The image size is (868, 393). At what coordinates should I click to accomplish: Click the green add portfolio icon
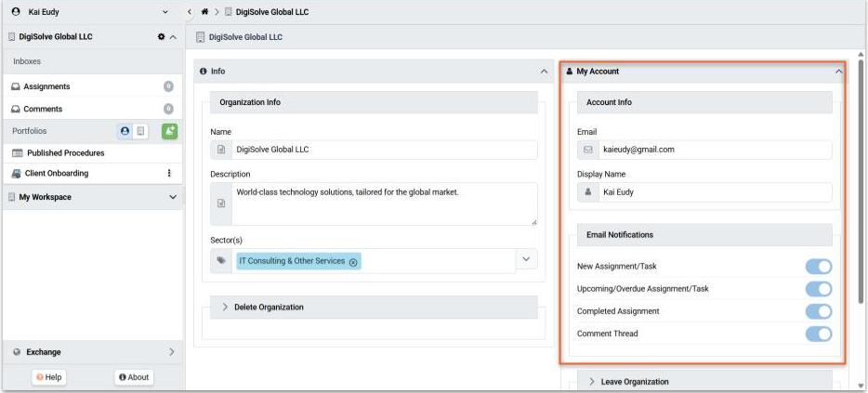[x=169, y=132]
